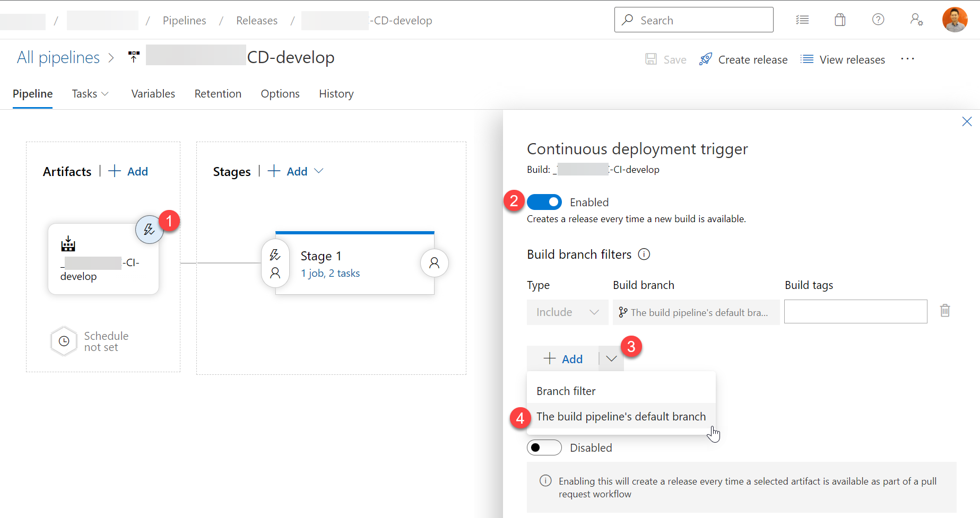Choose Branch filter from the dropdown menu
Image resolution: width=980 pixels, height=518 pixels.
point(621,391)
